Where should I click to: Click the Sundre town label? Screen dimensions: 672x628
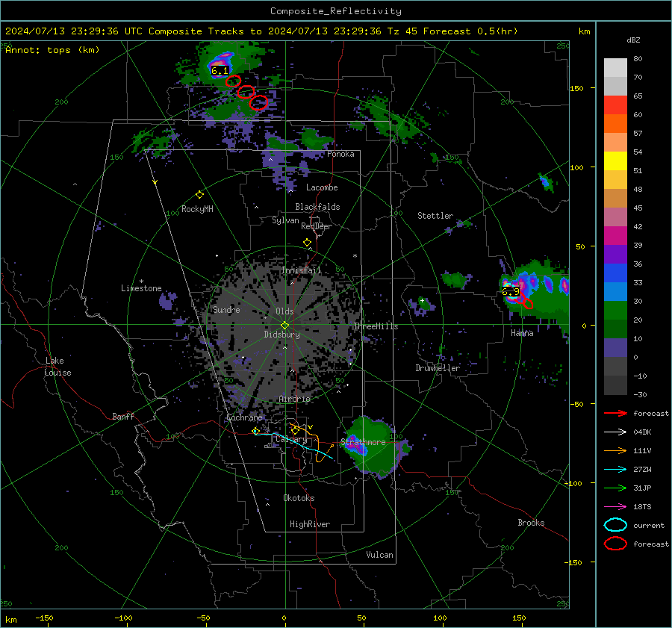pyautogui.click(x=226, y=309)
